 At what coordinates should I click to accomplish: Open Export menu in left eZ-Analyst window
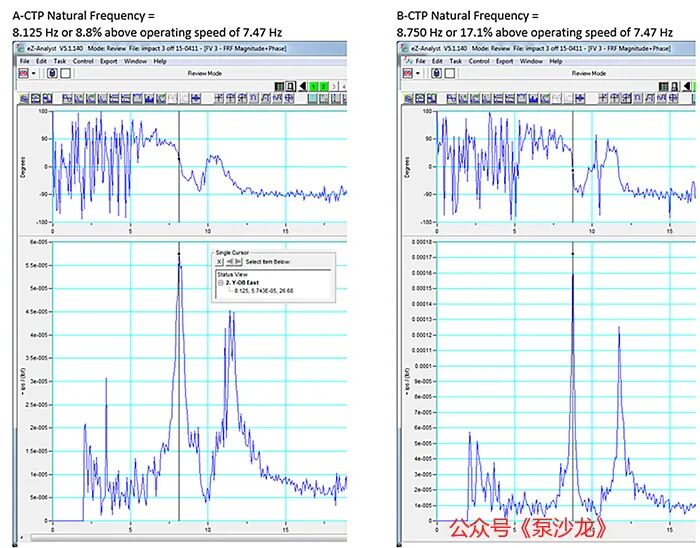(108, 61)
